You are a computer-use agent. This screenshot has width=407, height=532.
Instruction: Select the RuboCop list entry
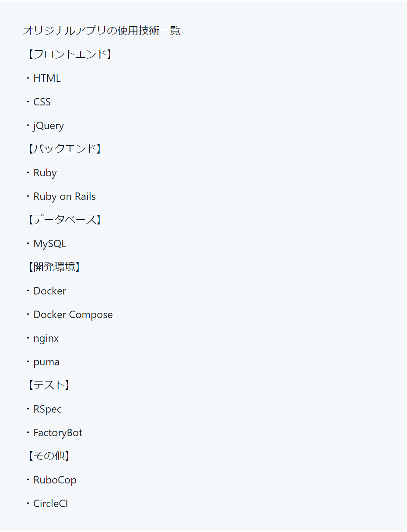pyautogui.click(x=55, y=480)
